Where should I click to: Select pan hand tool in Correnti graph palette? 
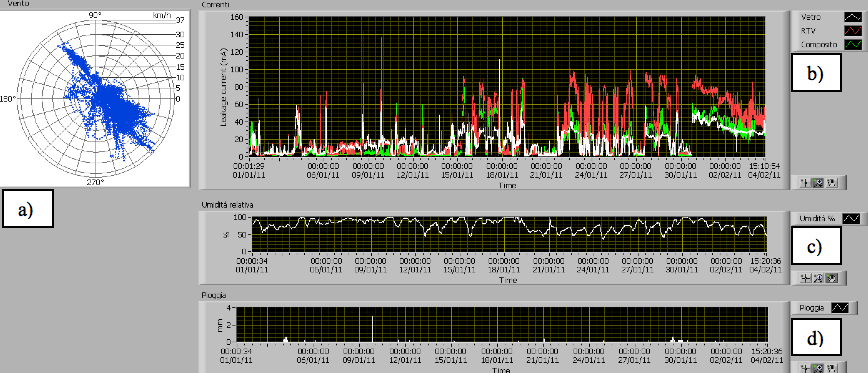833,183
